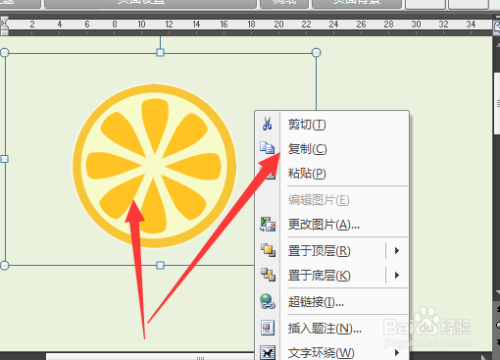The width and height of the screenshot is (500, 360).
Task: Expand the 文字环绕 submenu arrow
Action: coord(397,352)
